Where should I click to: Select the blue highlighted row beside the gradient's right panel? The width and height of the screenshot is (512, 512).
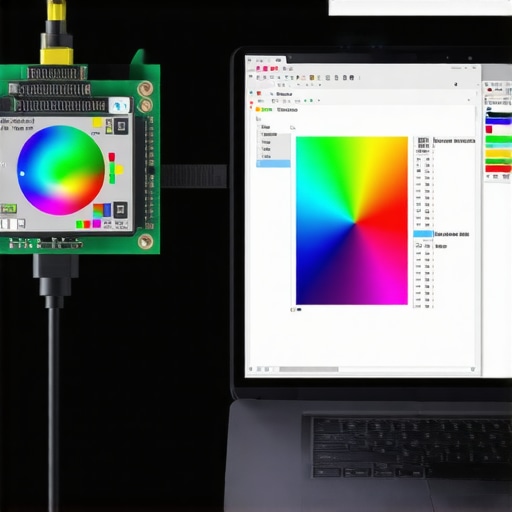[x=423, y=234]
